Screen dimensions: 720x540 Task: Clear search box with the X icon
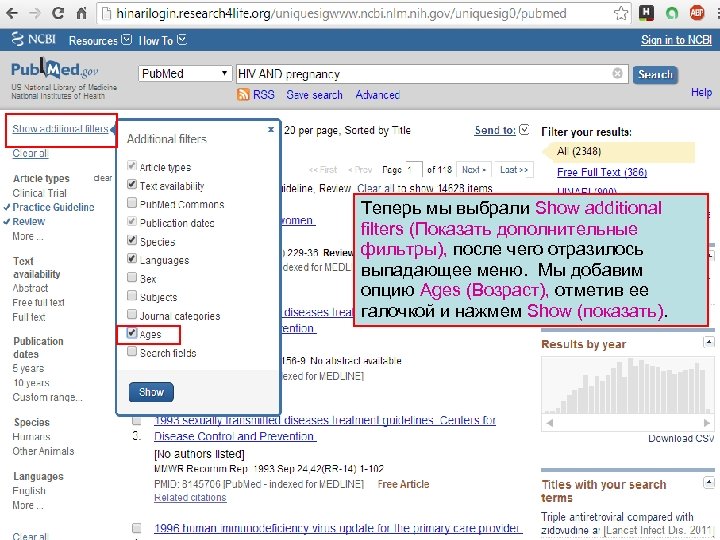pos(618,73)
